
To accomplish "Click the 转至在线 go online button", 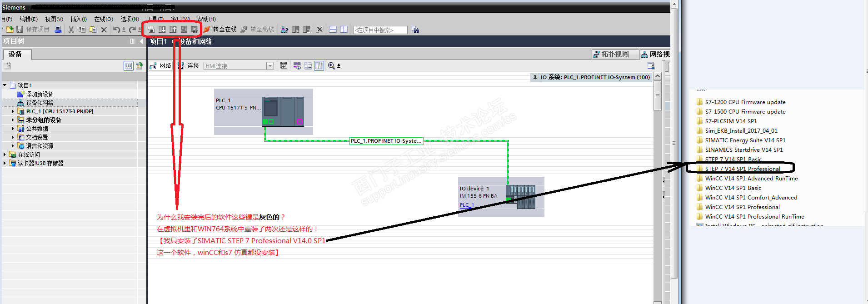I will click(220, 30).
